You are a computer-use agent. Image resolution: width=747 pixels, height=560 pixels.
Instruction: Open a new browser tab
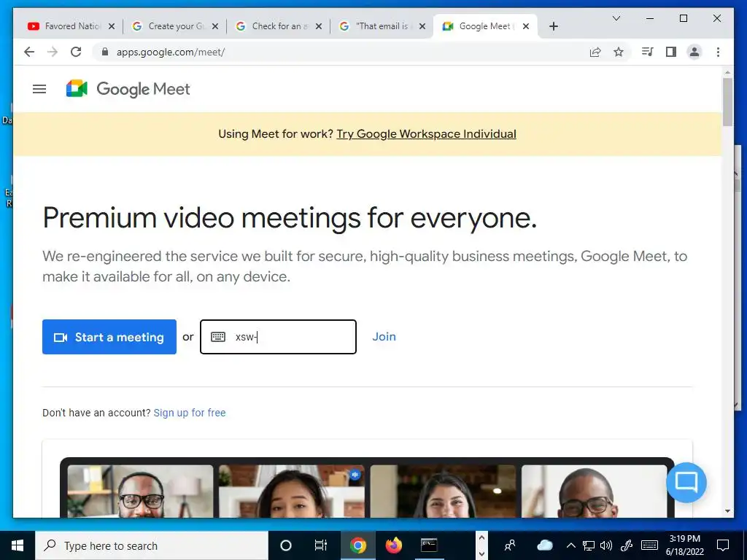[x=553, y=26]
